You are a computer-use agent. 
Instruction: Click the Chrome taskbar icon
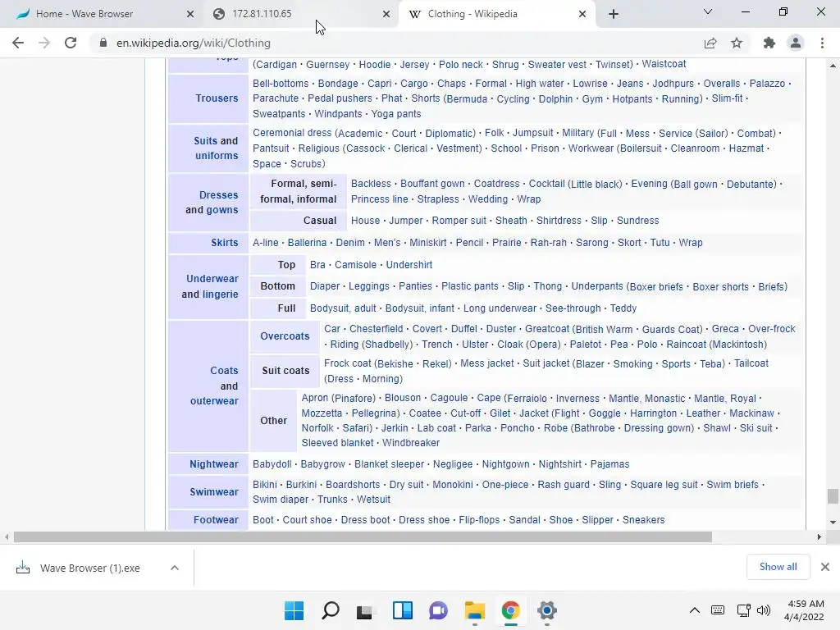point(510,610)
